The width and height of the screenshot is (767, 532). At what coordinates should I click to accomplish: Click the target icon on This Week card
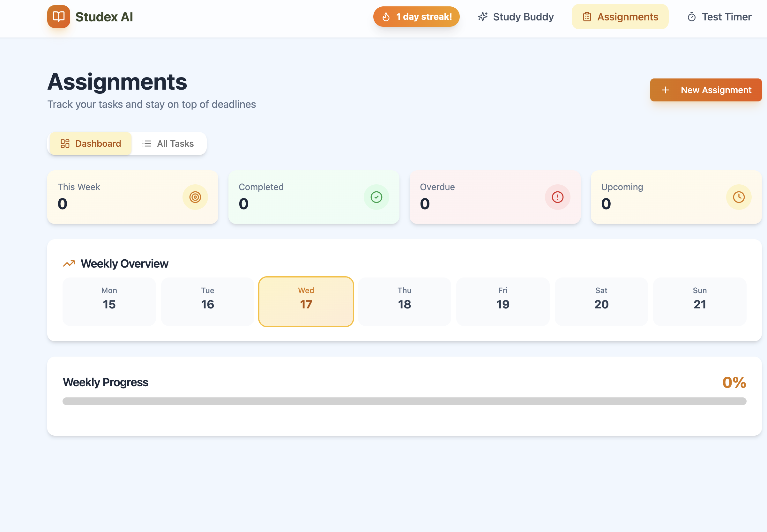click(x=195, y=197)
